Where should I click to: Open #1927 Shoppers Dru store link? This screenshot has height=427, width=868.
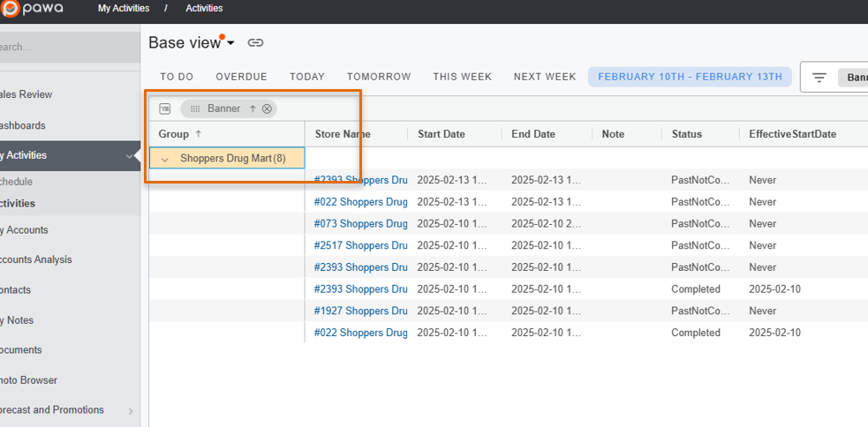pos(360,311)
